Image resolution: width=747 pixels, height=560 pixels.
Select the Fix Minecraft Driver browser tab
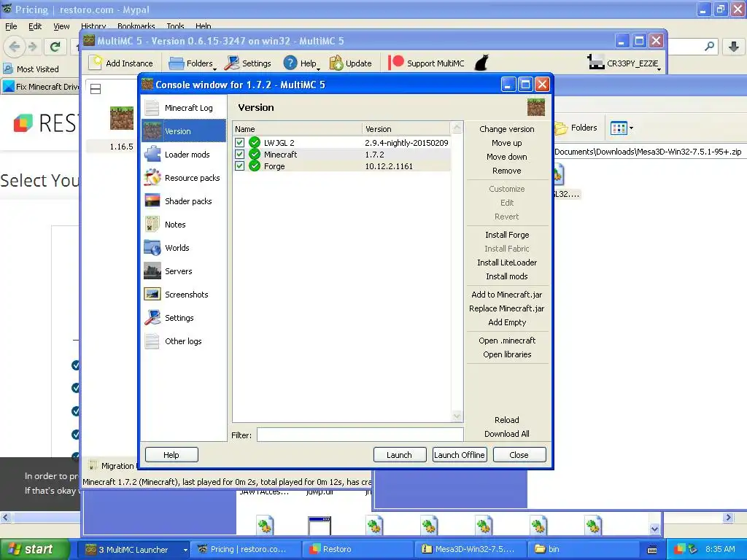tap(41, 87)
